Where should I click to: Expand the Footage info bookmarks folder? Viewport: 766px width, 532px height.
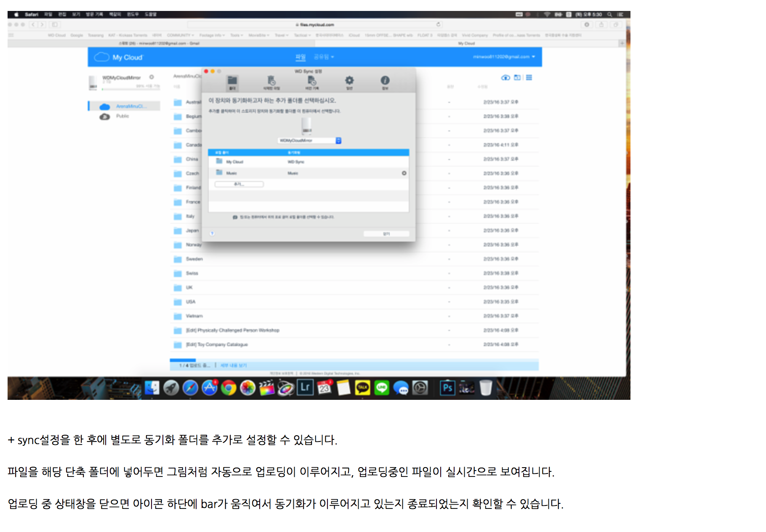coord(212,35)
